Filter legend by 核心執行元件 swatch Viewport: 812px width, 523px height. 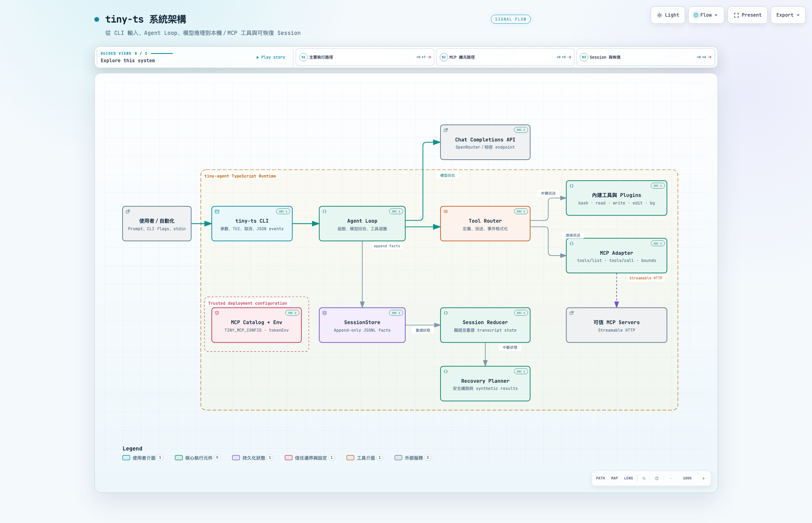179,458
